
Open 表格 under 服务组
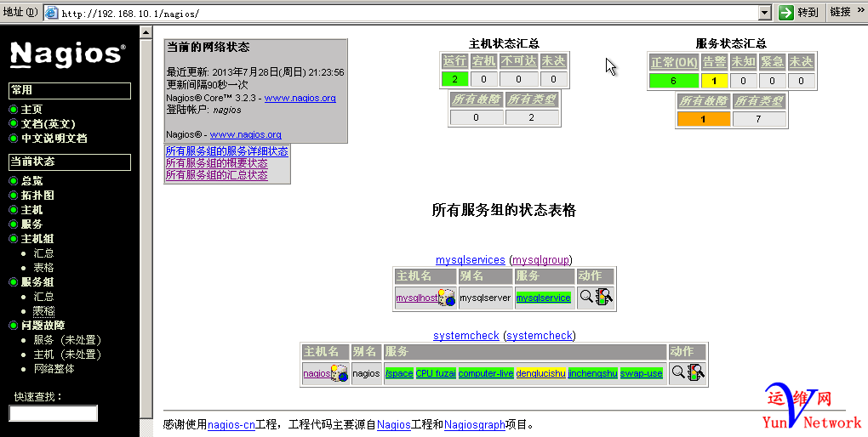click(43, 311)
